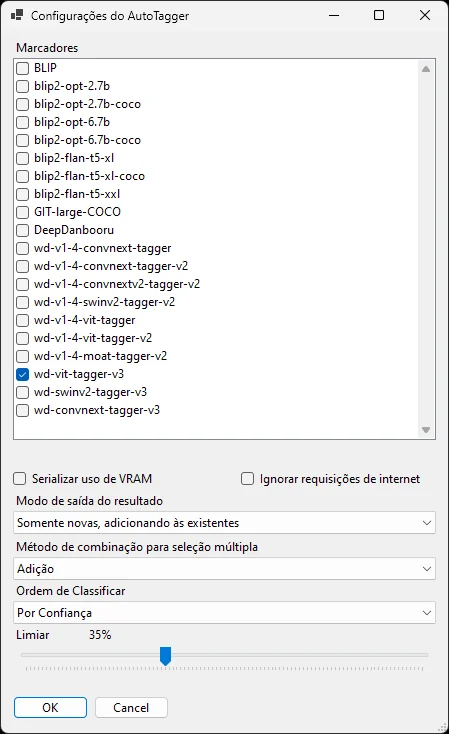Click the scroll down arrow in Marcadores list

click(x=426, y=430)
